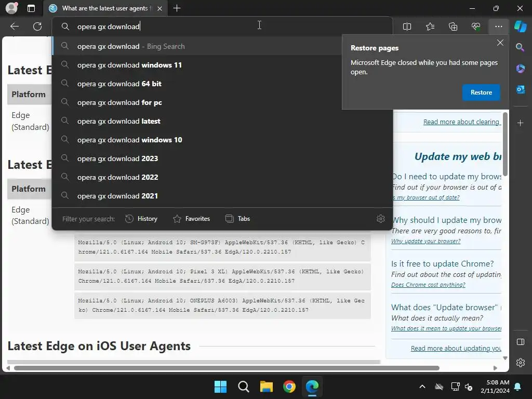Viewport: 532px width, 399px height.
Task: Click the Edge profile avatar icon
Action: tap(11, 8)
